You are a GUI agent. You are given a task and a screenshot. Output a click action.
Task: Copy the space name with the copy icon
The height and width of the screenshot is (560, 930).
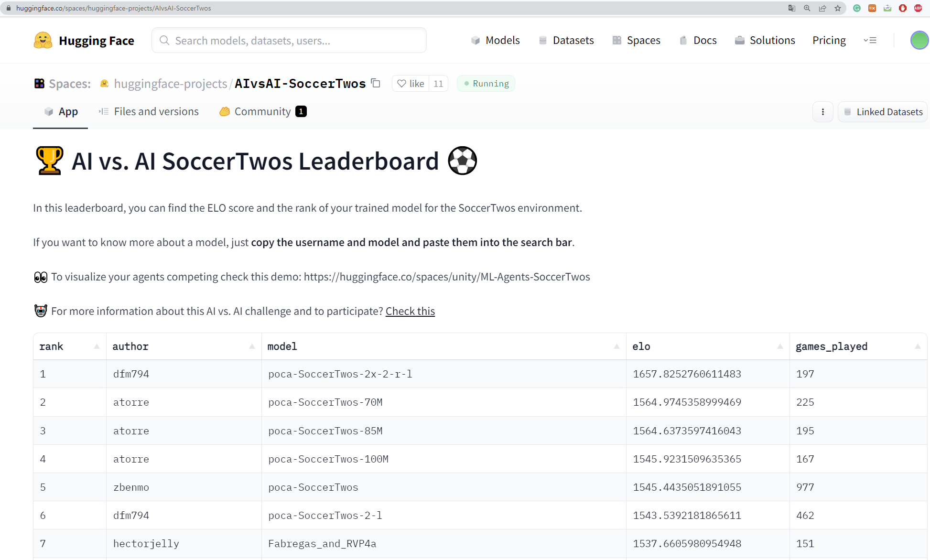tap(376, 83)
